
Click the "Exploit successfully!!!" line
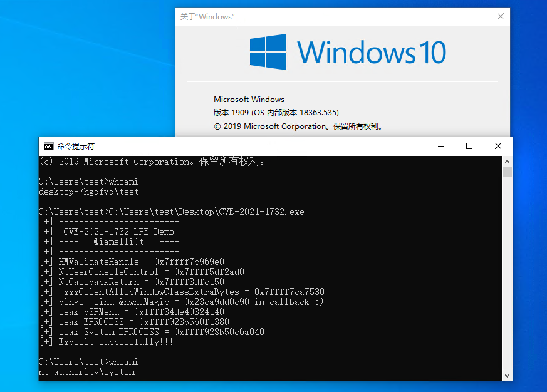[x=107, y=342]
